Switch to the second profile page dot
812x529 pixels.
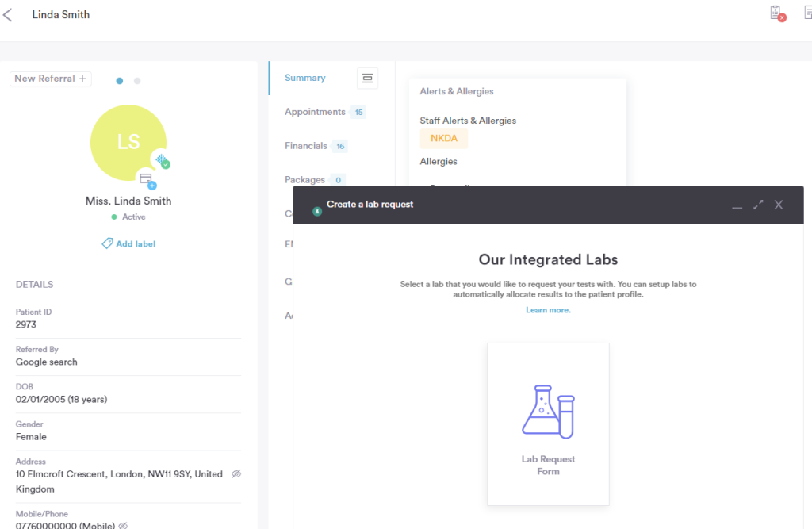137,81
